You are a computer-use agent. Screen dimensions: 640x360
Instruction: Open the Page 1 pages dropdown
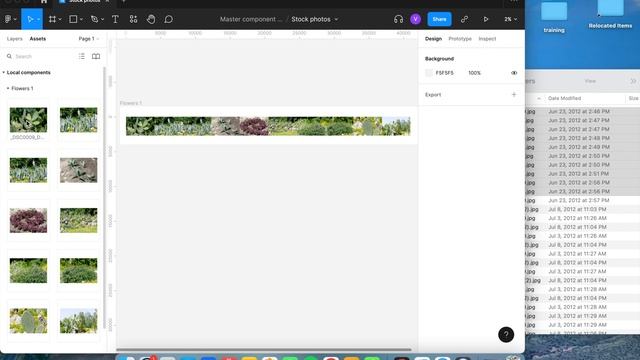point(89,39)
